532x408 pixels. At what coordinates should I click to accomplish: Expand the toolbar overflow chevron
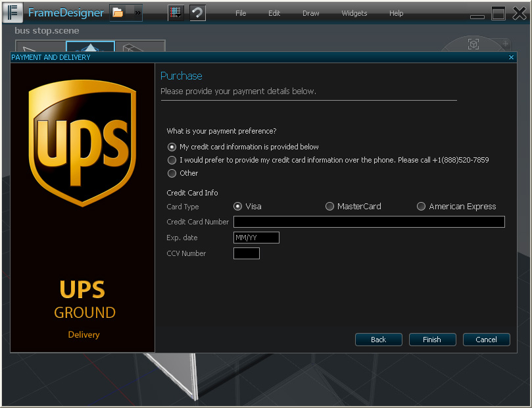point(137,13)
